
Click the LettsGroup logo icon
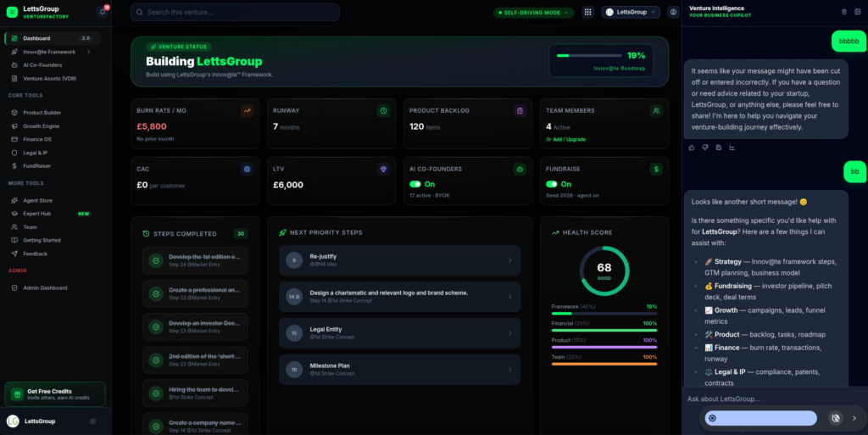[x=12, y=12]
